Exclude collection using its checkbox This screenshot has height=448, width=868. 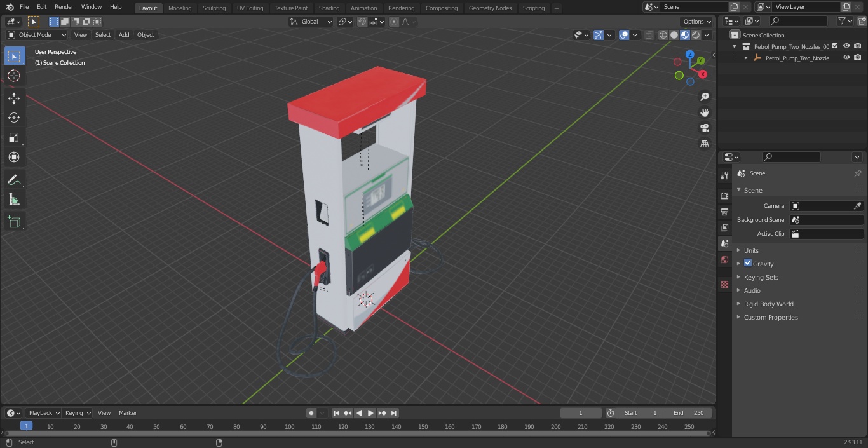point(835,46)
